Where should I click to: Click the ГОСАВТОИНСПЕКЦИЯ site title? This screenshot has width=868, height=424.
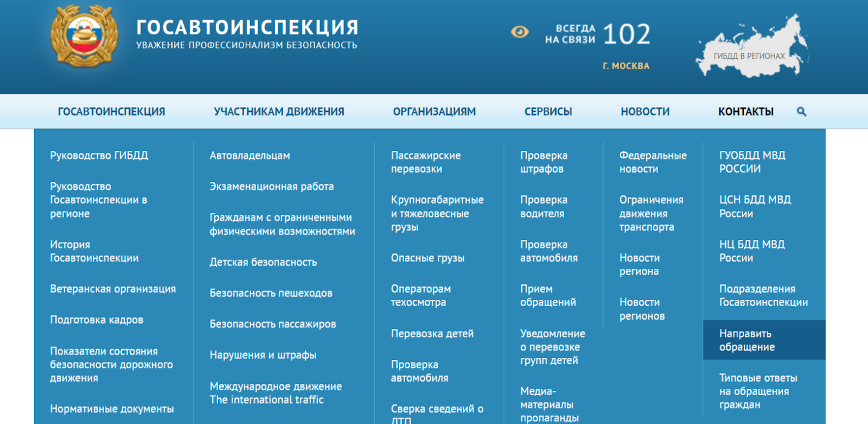point(247,27)
